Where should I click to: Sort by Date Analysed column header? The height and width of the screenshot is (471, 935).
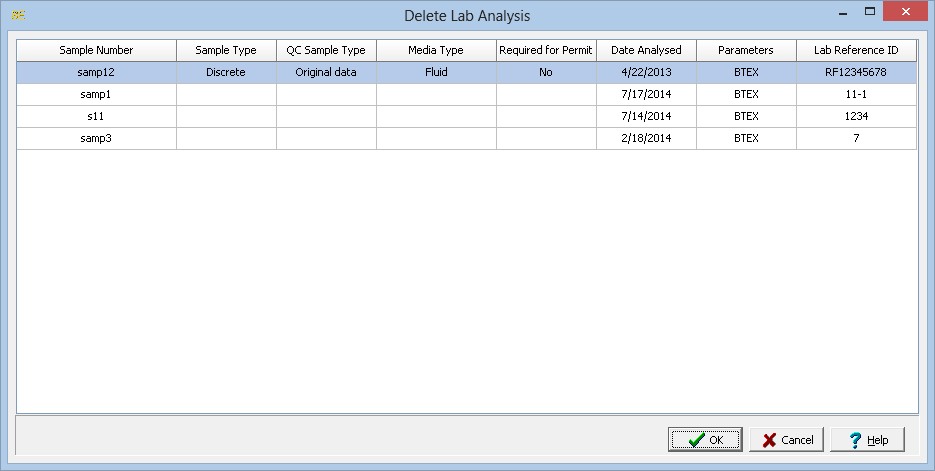646,50
